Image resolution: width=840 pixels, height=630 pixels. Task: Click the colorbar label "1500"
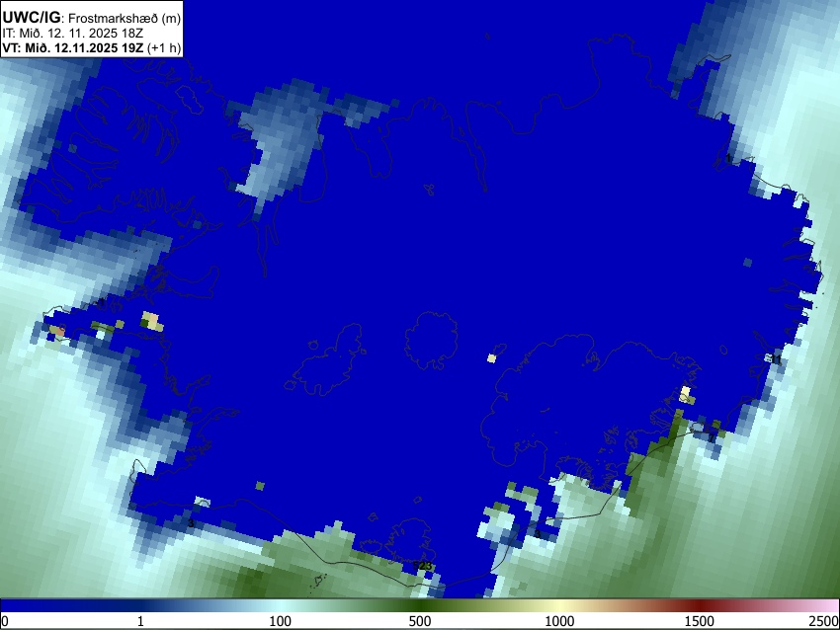[699, 621]
